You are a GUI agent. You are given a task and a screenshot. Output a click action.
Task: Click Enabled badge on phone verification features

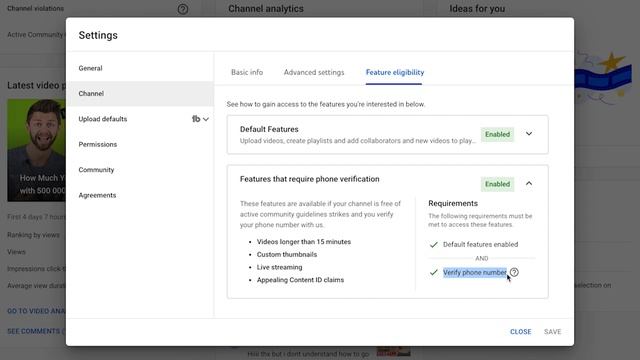[x=497, y=184]
